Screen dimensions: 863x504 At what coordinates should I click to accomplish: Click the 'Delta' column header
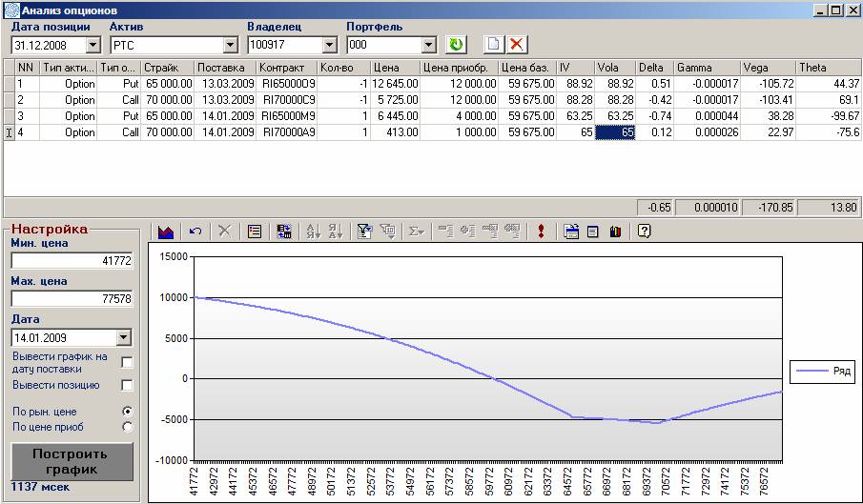click(x=654, y=68)
